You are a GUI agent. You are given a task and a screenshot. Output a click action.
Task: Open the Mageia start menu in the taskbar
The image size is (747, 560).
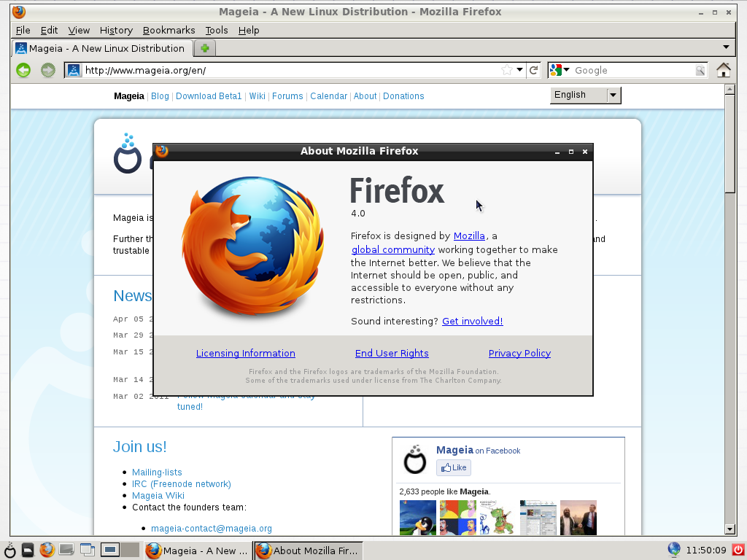pyautogui.click(x=9, y=550)
